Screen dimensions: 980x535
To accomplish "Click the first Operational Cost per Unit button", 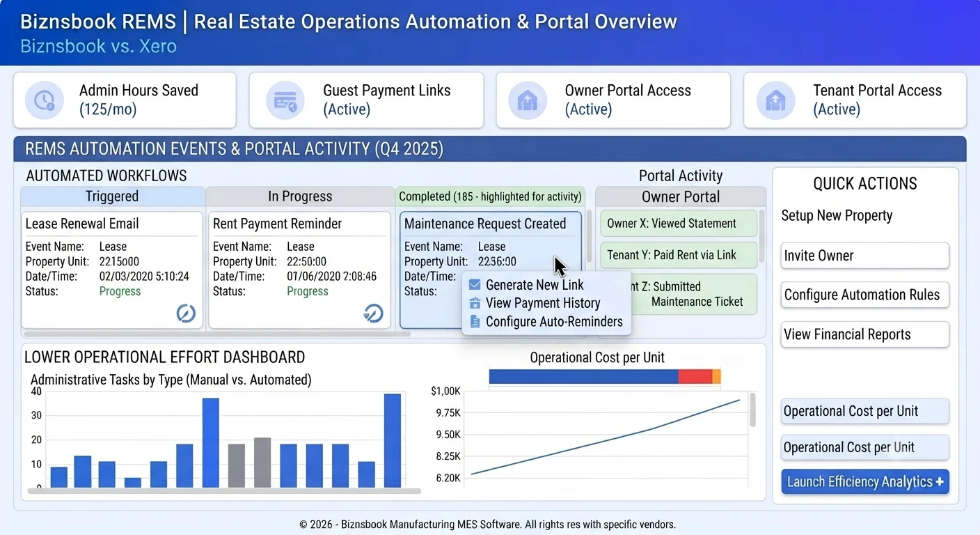I will point(864,411).
